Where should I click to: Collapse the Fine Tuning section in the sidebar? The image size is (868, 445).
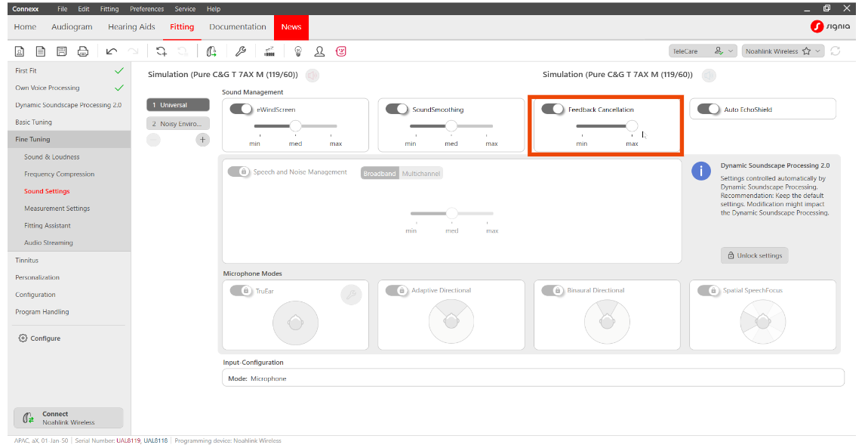click(69, 139)
